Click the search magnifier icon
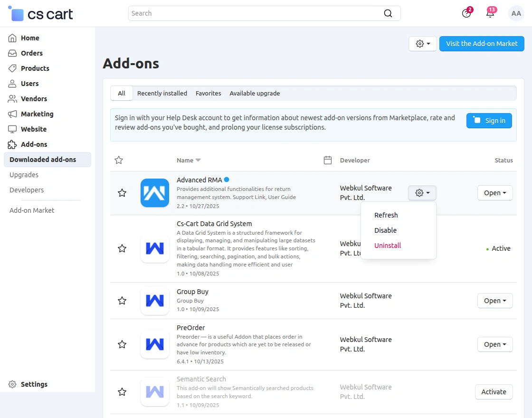This screenshot has height=418, width=532. coord(388,13)
